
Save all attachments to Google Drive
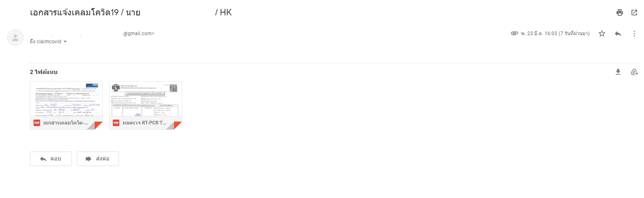point(634,72)
